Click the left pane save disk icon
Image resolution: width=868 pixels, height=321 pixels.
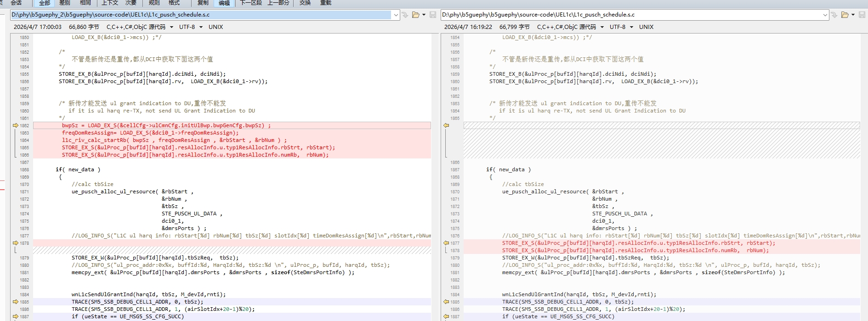pyautogui.click(x=432, y=15)
